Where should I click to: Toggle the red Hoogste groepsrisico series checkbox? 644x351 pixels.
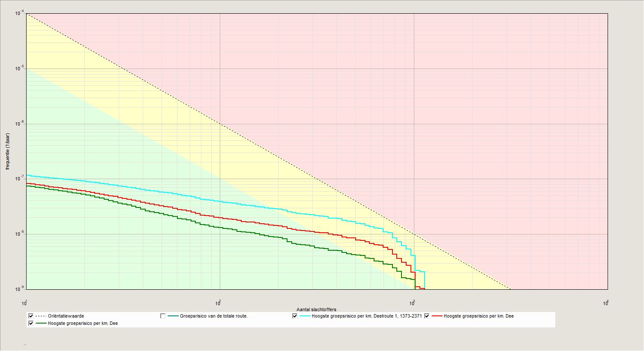click(427, 316)
